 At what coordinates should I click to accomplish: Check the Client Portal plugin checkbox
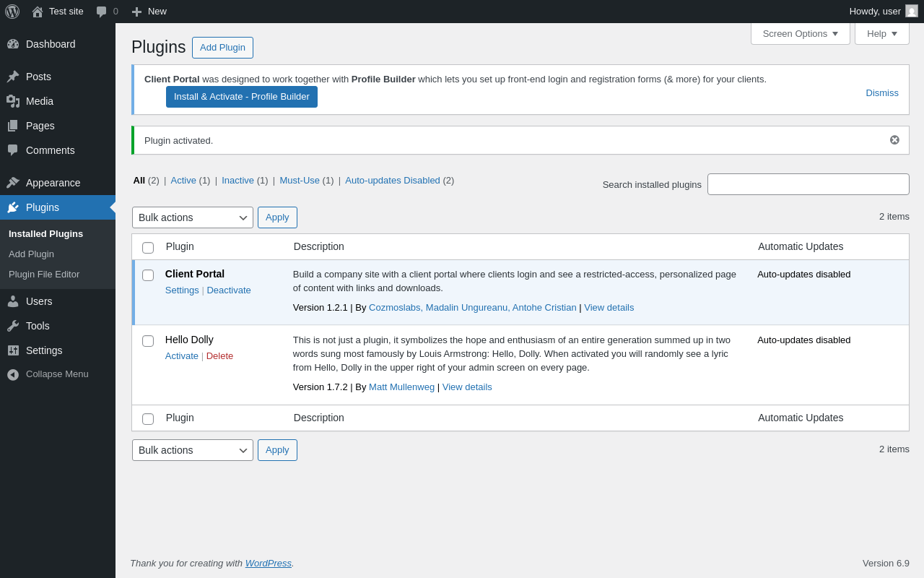pyautogui.click(x=148, y=275)
